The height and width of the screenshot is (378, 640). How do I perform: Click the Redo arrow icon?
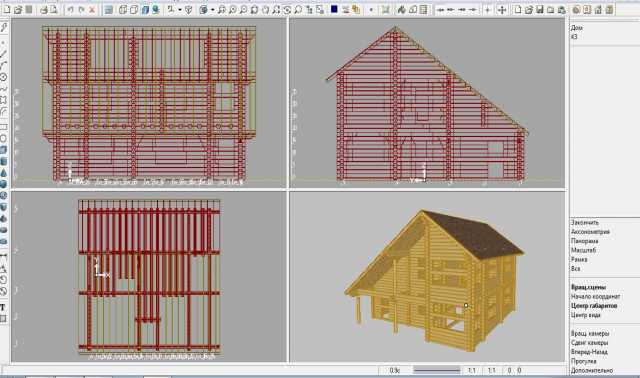pyautogui.click(x=81, y=9)
